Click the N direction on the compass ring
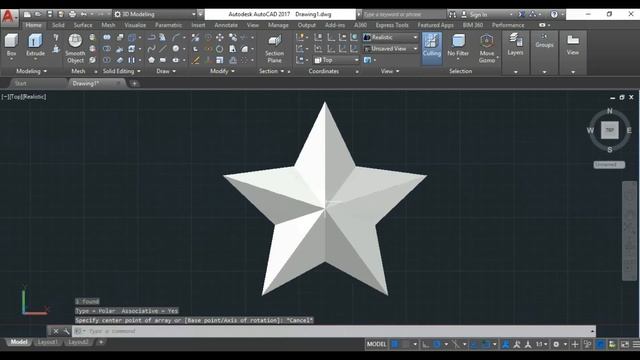 coord(609,111)
